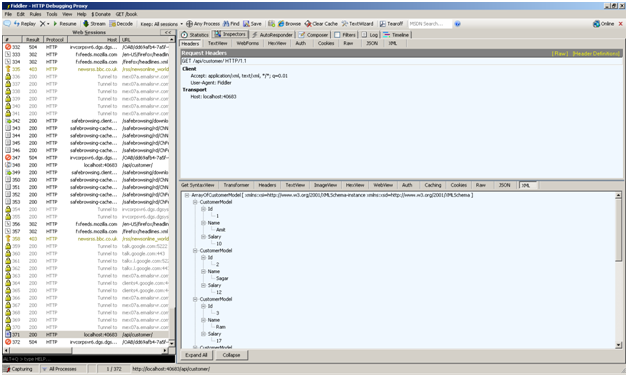Click the red error icon of session 347

tap(8, 158)
